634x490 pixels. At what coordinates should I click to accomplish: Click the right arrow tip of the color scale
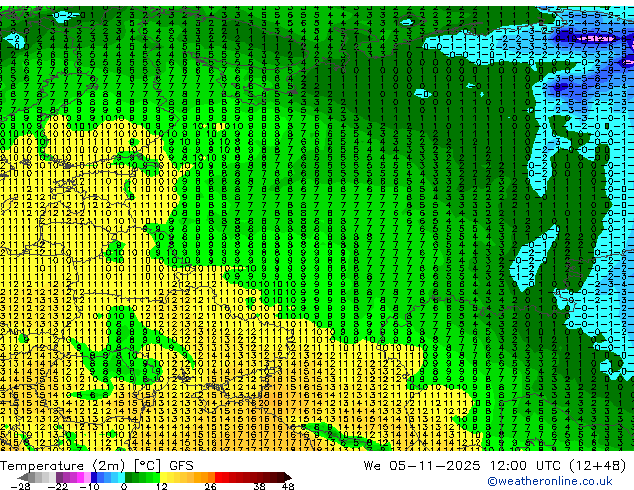coord(288,477)
